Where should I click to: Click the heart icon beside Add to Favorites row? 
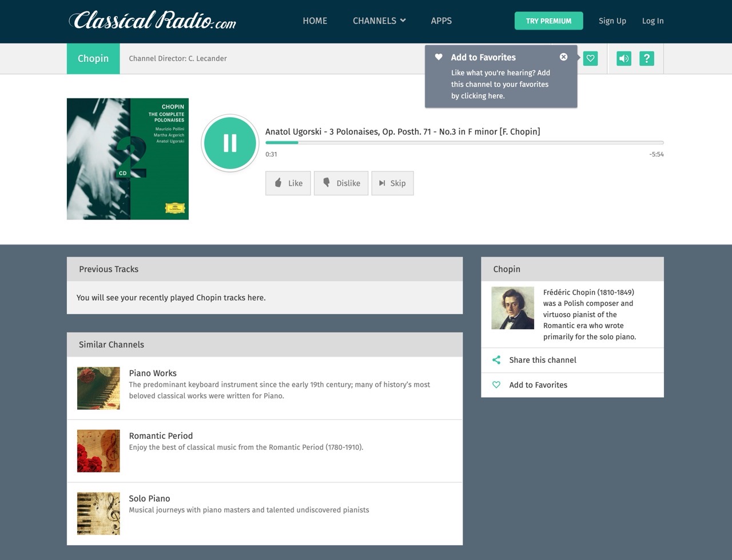pos(496,385)
